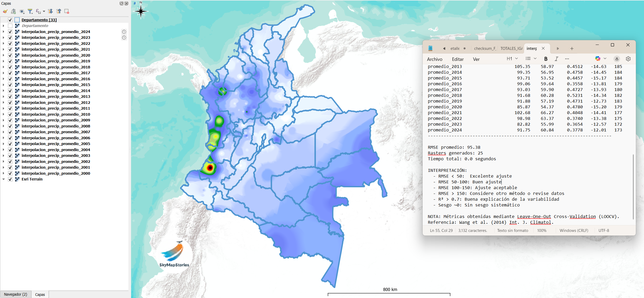Uncheck interpolacion_precip_promedio_2005 layer
Screen dimensions: 644x298
pyautogui.click(x=10, y=144)
